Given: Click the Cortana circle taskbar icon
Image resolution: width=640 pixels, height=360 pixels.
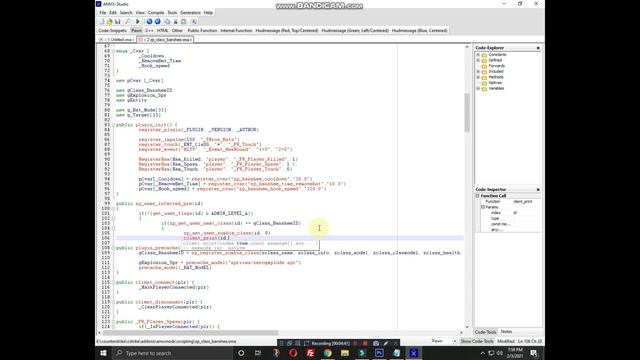Looking at the screenshot, I should 241,353.
